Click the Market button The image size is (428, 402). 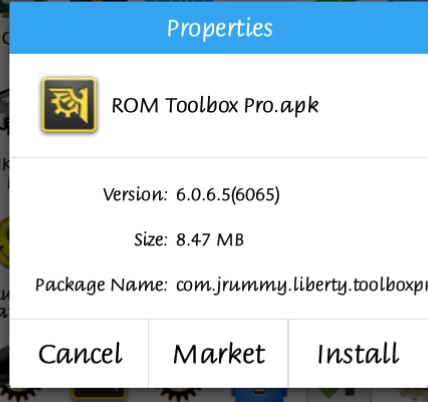coord(219,354)
